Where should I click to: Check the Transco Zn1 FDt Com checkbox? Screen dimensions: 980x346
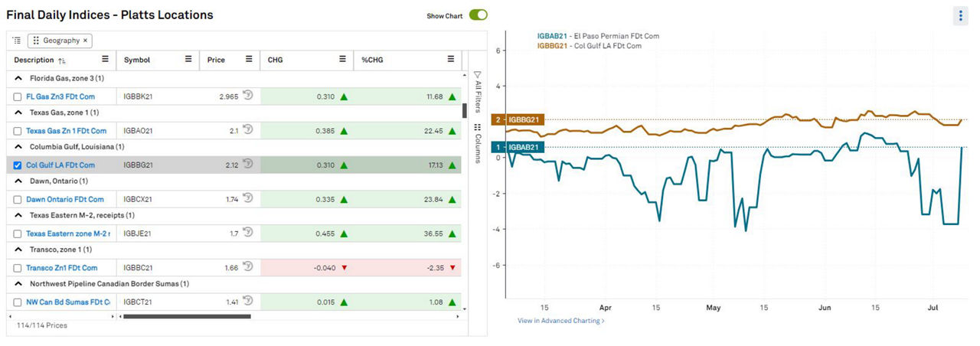18,268
